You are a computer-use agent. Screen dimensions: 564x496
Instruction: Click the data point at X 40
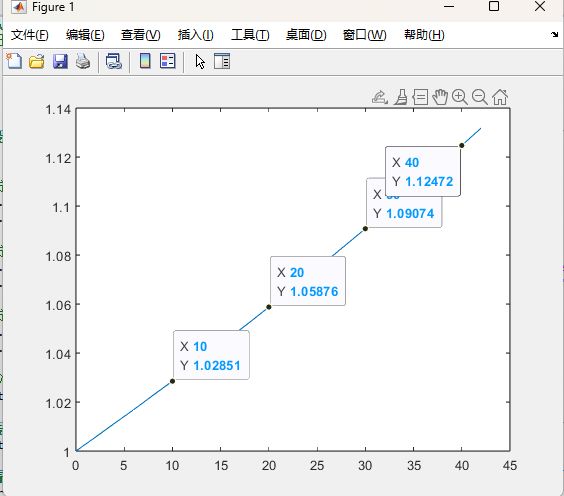pyautogui.click(x=461, y=145)
